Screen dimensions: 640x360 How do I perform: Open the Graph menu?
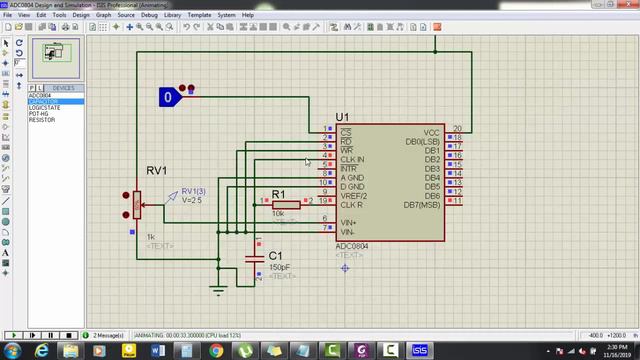tap(103, 15)
